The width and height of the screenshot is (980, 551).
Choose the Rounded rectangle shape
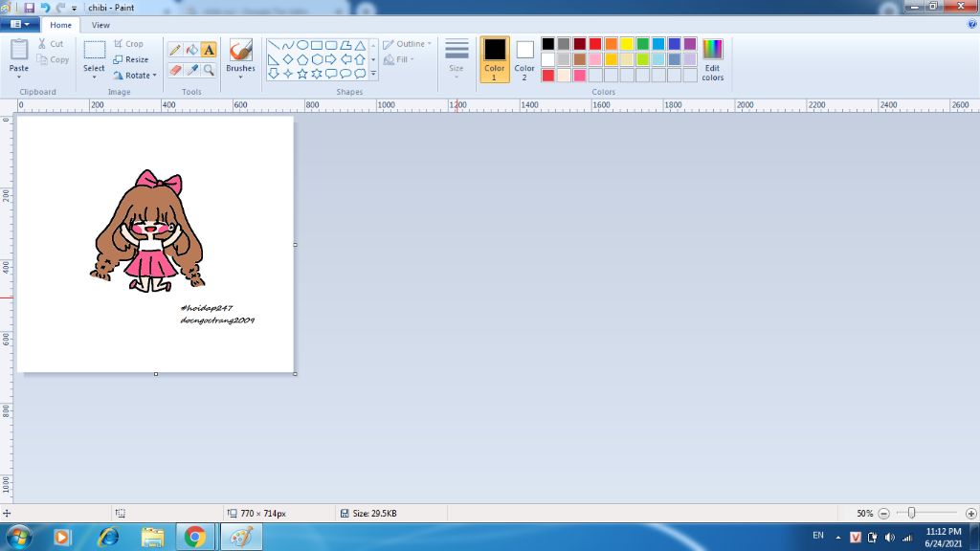pyautogui.click(x=330, y=45)
